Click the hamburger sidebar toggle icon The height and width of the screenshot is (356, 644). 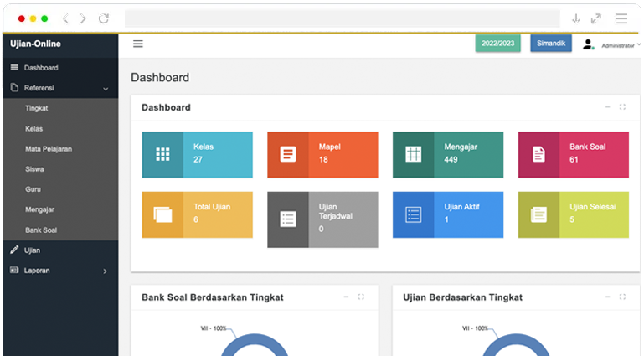tap(138, 44)
